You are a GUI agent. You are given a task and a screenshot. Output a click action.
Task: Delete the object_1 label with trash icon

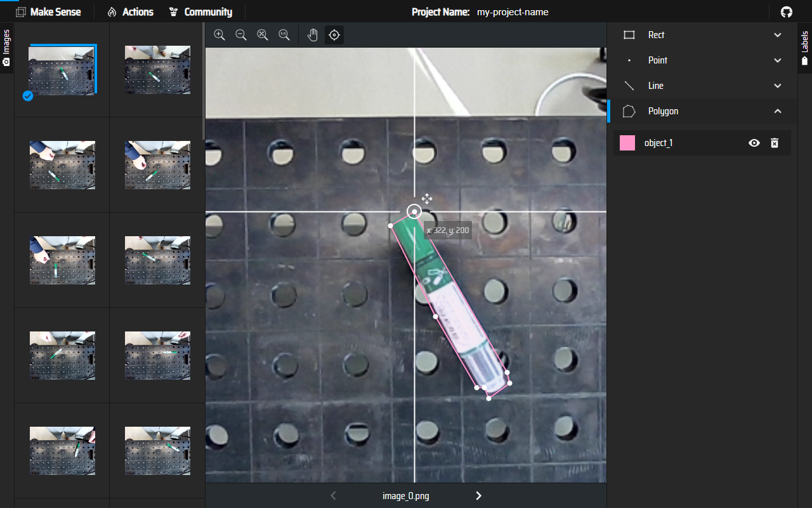tap(774, 143)
